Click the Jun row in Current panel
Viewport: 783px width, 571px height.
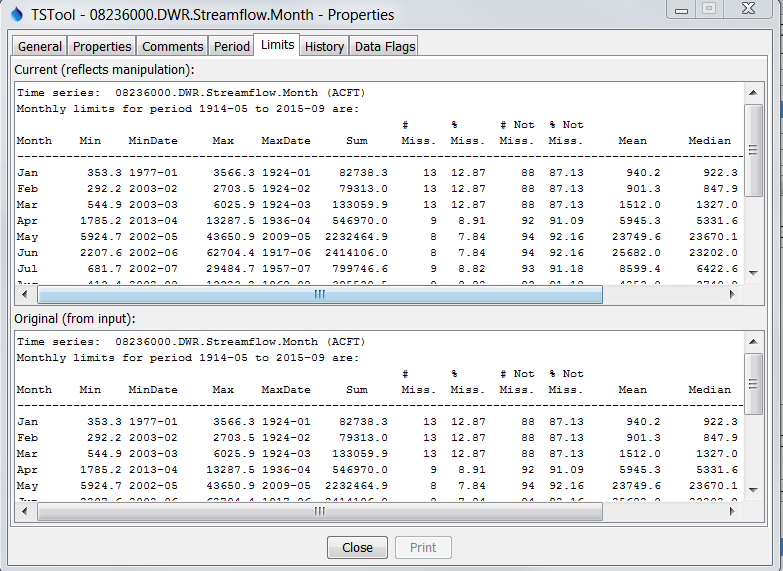378,253
